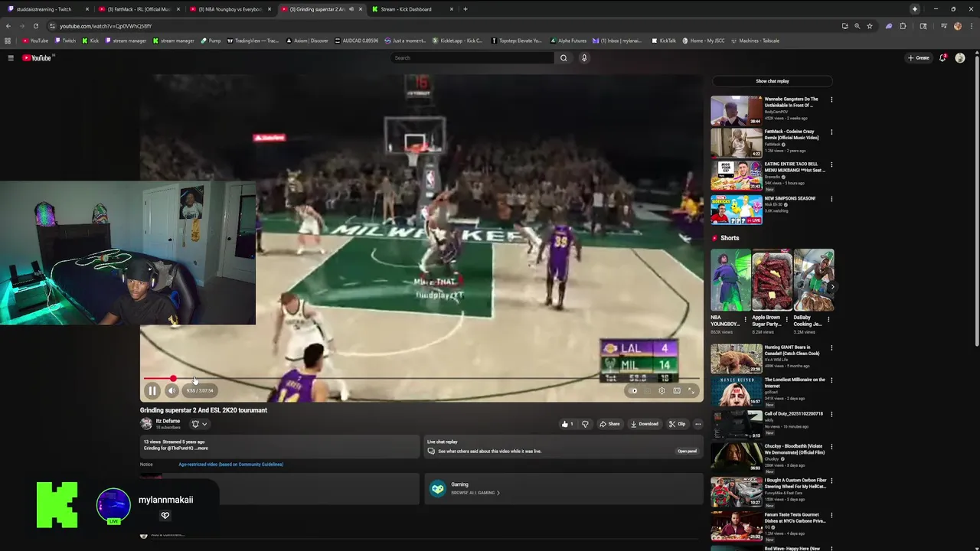Click the Share button under the video
This screenshot has width=980, height=551.
[610, 424]
